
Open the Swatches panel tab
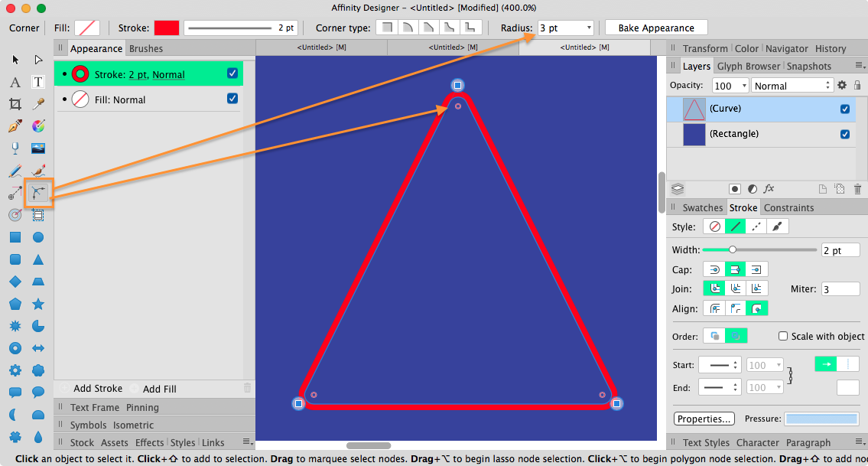703,207
